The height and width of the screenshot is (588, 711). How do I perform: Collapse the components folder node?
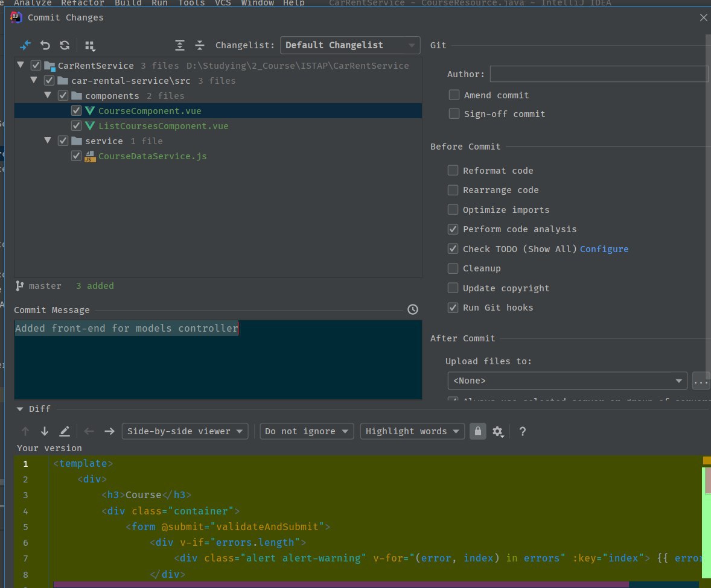pos(48,96)
